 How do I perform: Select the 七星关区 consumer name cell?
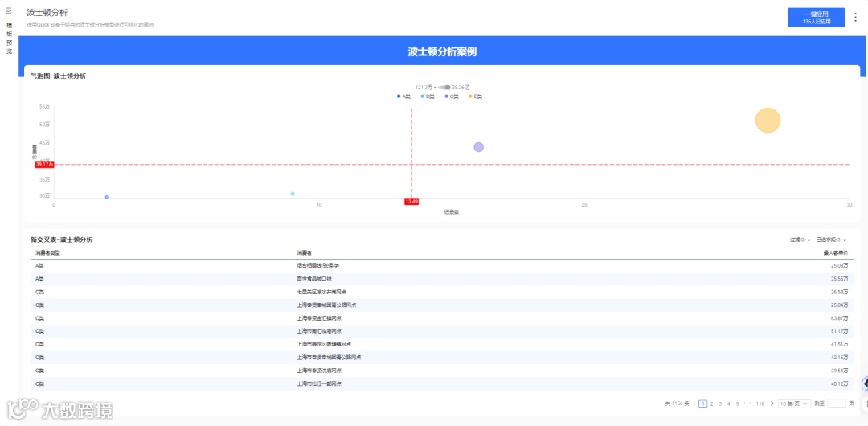321,292
